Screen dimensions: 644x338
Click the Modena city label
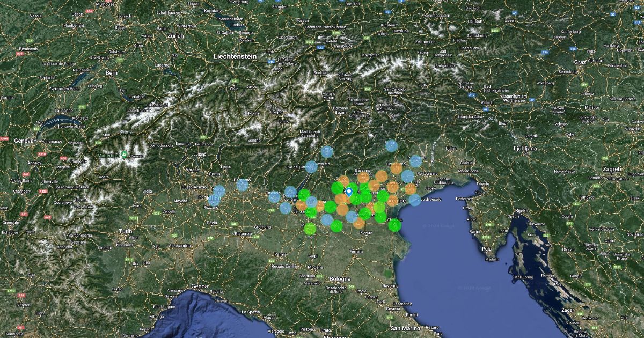coord(315,267)
